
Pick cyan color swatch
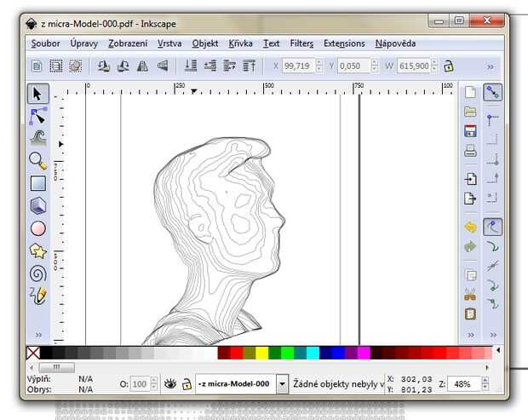(x=313, y=353)
